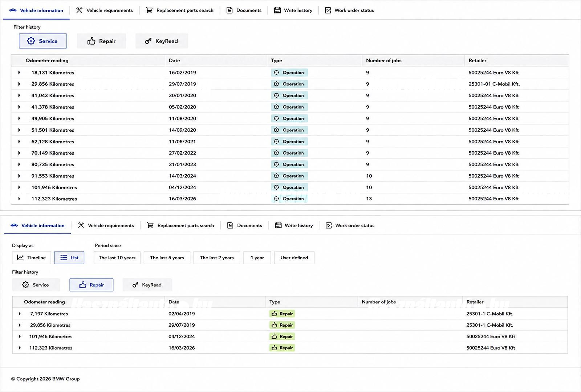Click the thumbs-up icon in Repair badge dated 02/04/2019
The height and width of the screenshot is (392, 581).
click(274, 314)
